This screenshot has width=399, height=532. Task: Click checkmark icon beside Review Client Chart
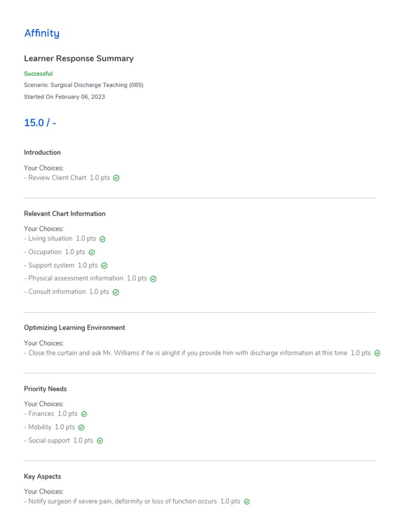(x=116, y=178)
